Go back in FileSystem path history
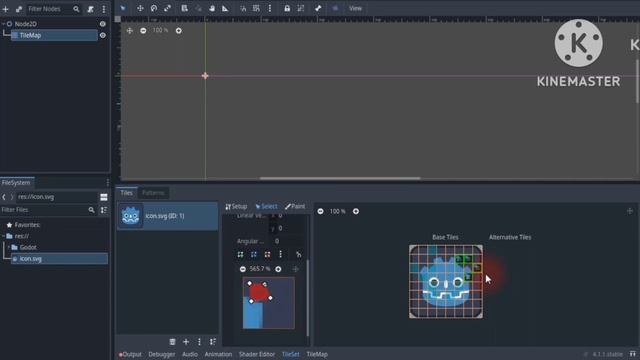The width and height of the screenshot is (640, 360). pyautogui.click(x=4, y=197)
